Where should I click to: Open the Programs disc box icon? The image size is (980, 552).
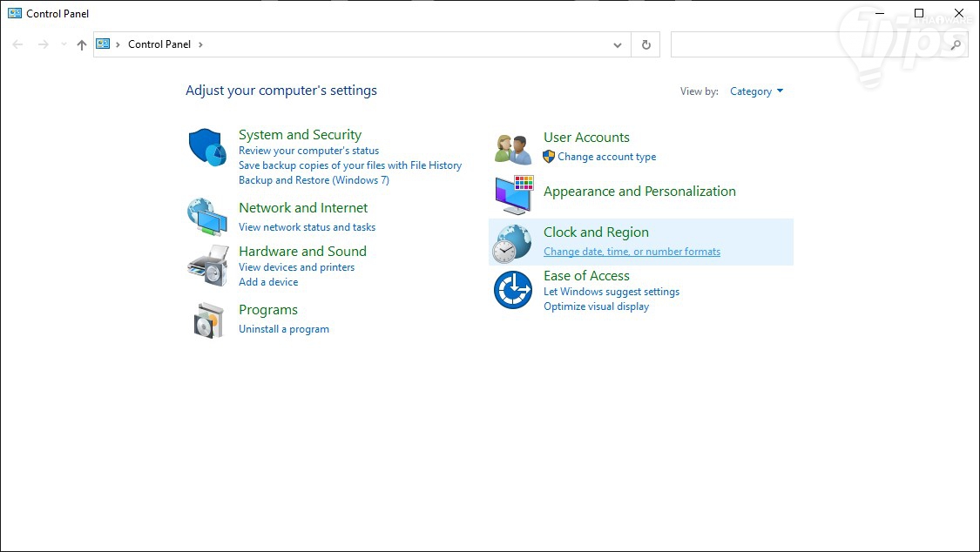209,320
